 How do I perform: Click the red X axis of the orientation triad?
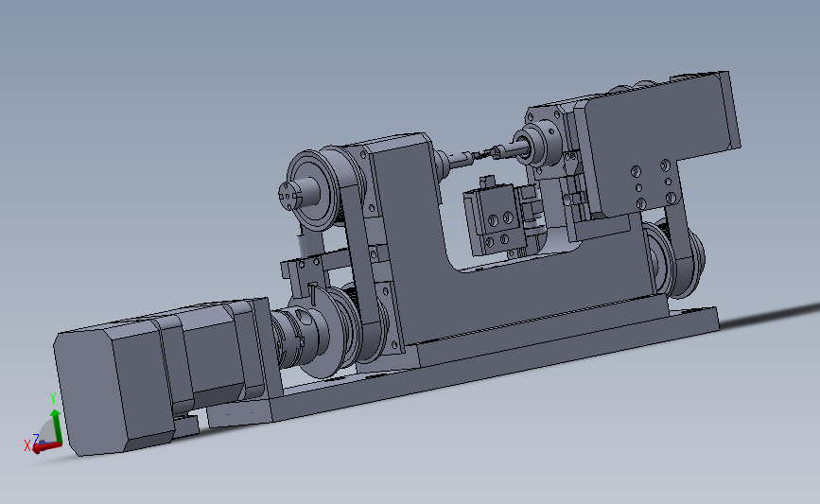click(46, 447)
